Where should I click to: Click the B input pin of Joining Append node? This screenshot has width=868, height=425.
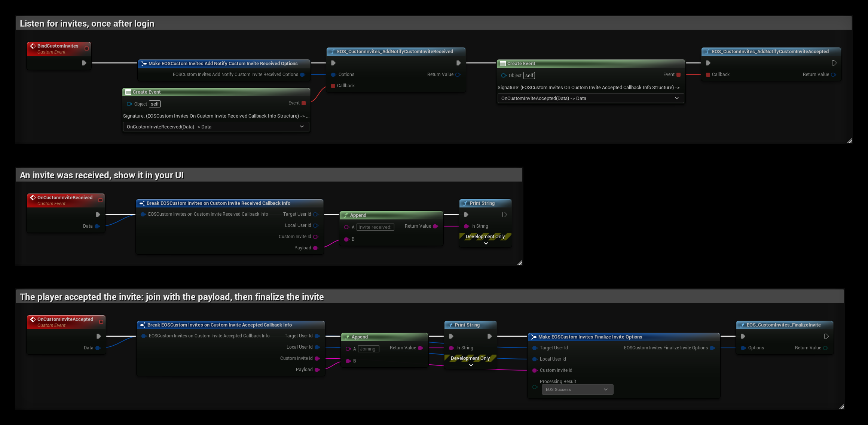pyautogui.click(x=348, y=361)
